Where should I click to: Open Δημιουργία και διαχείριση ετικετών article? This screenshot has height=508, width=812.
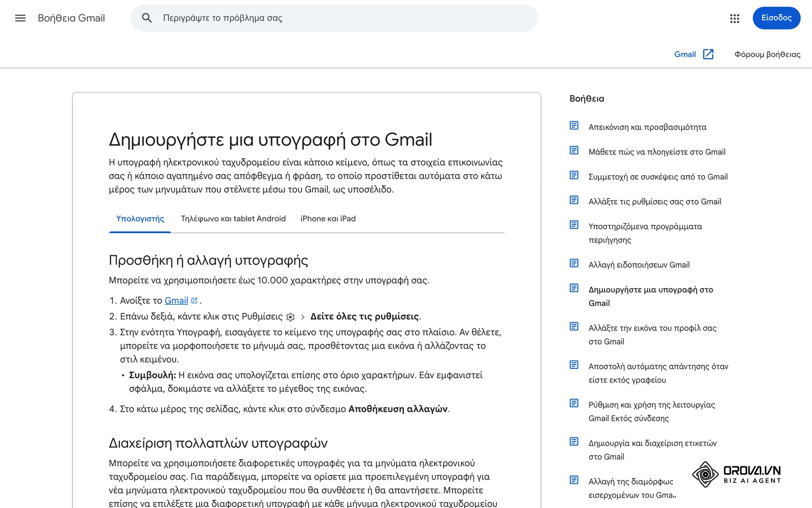pos(653,450)
